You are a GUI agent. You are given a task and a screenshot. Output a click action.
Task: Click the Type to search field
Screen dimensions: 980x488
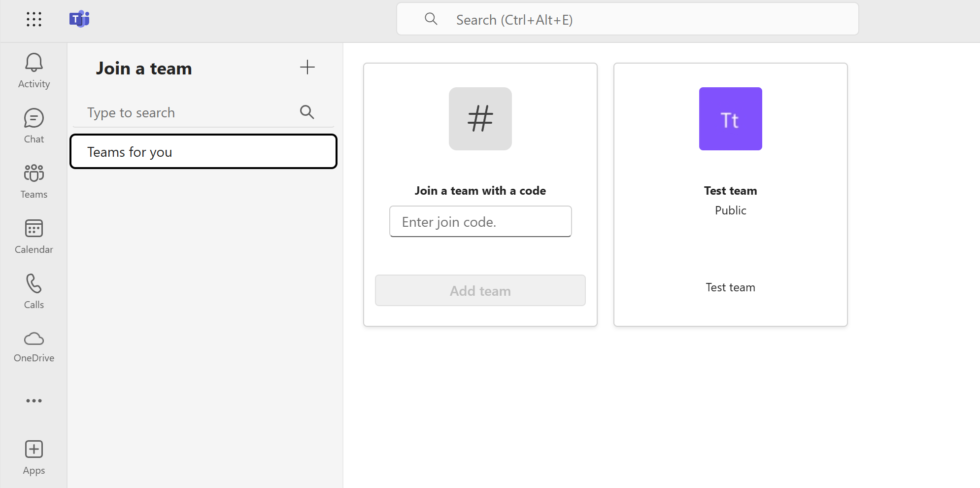pos(203,113)
